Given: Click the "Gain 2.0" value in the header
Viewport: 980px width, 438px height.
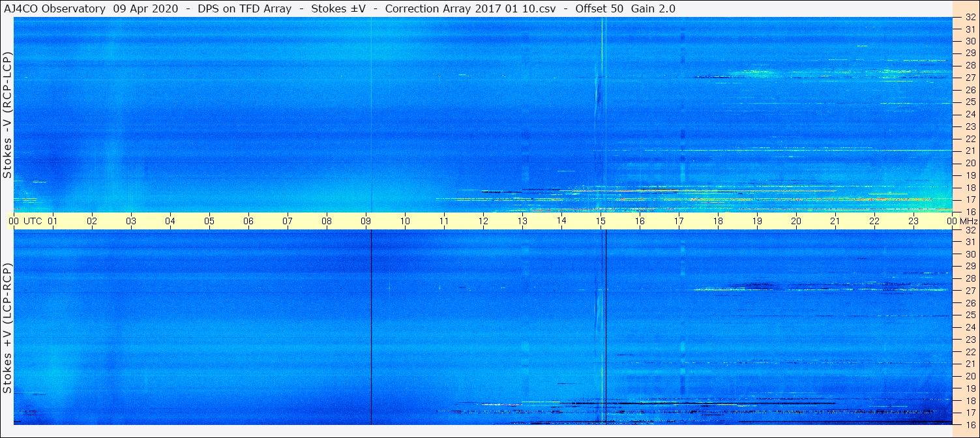Looking at the screenshot, I should 653,8.
